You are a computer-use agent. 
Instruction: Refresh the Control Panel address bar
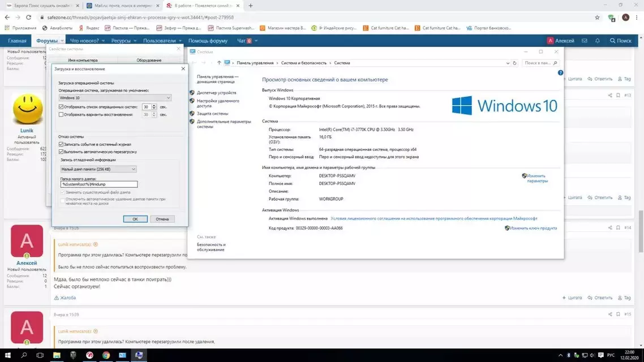point(514,63)
